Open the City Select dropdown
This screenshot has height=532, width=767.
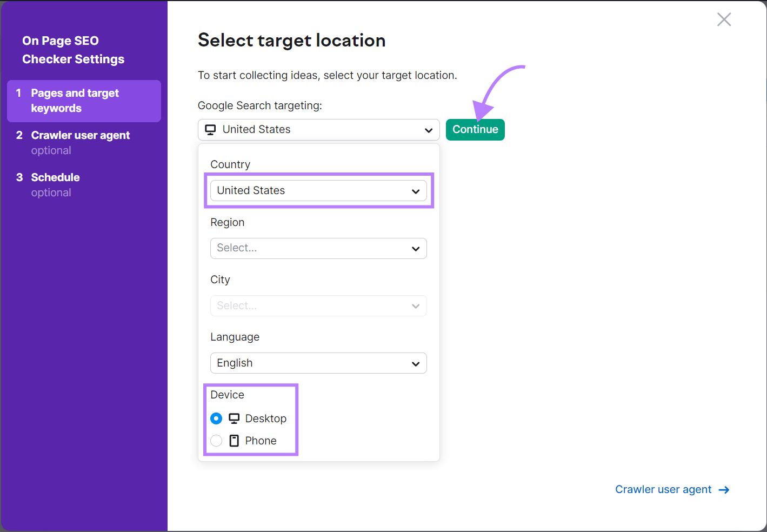click(x=318, y=305)
